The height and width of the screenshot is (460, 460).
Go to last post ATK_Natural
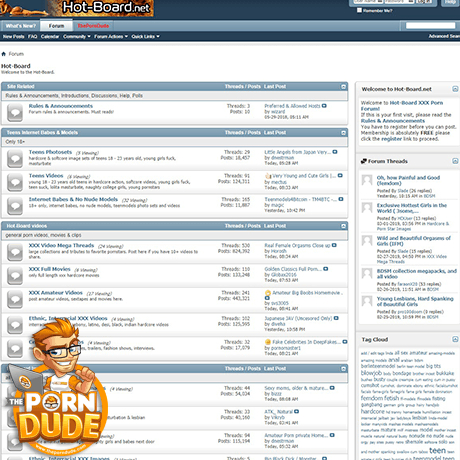click(x=296, y=412)
